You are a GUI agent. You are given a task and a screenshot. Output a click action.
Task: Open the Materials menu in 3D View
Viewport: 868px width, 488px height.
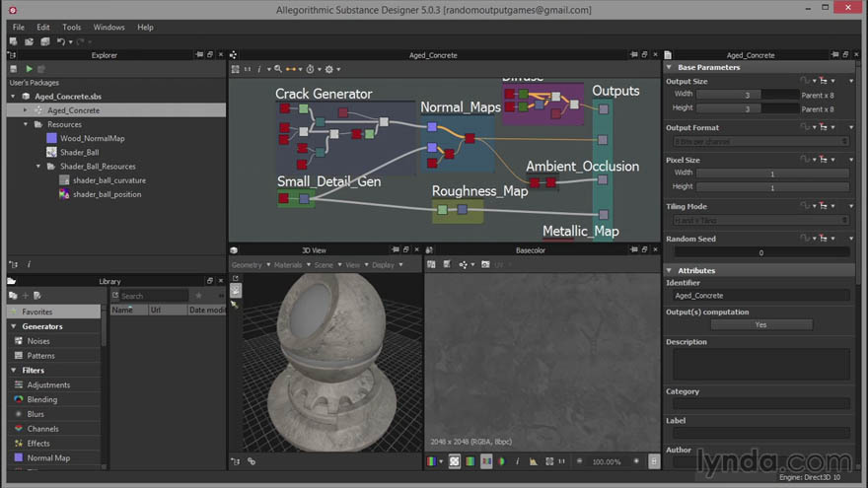pos(292,265)
